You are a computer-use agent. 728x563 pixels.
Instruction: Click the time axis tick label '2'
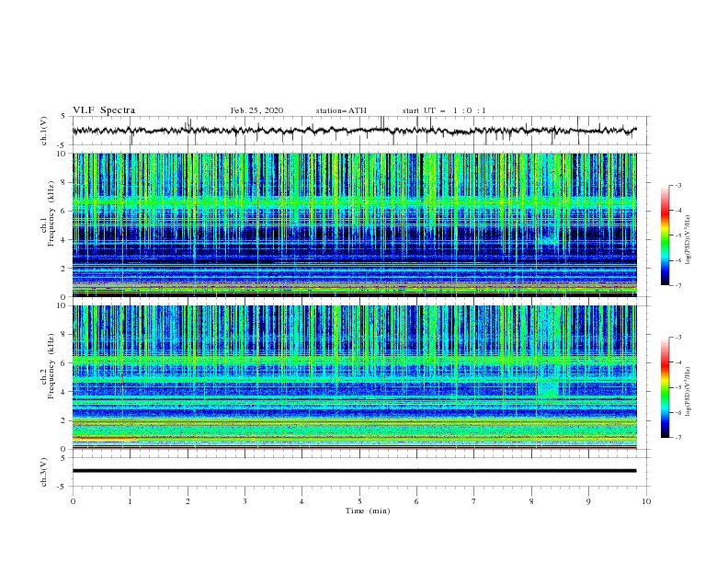(x=188, y=501)
